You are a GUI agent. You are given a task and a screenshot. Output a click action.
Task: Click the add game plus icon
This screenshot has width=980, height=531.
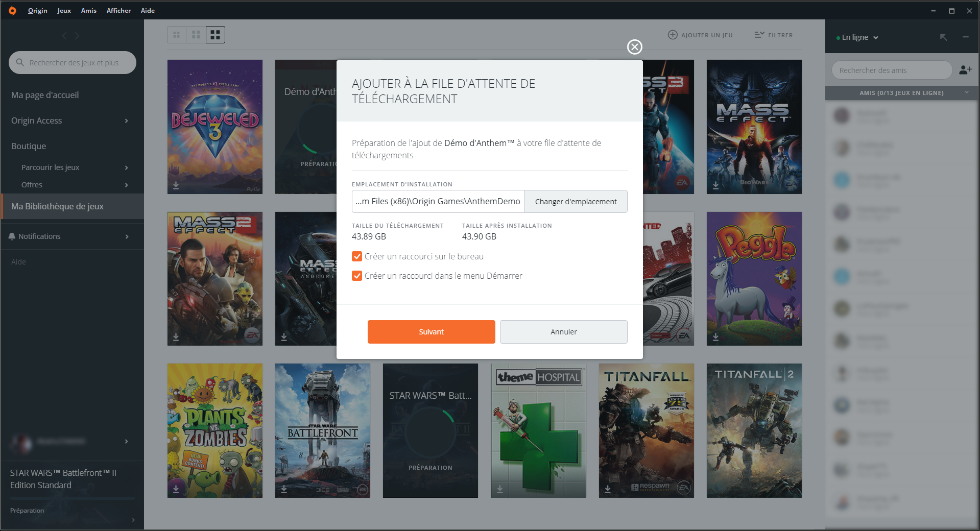[673, 35]
